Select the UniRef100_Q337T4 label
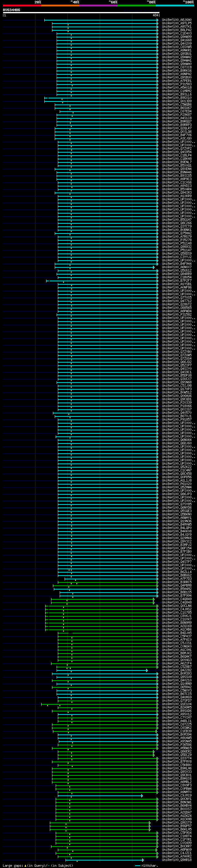The width and height of the screenshot is (197, 868). [x=177, y=758]
